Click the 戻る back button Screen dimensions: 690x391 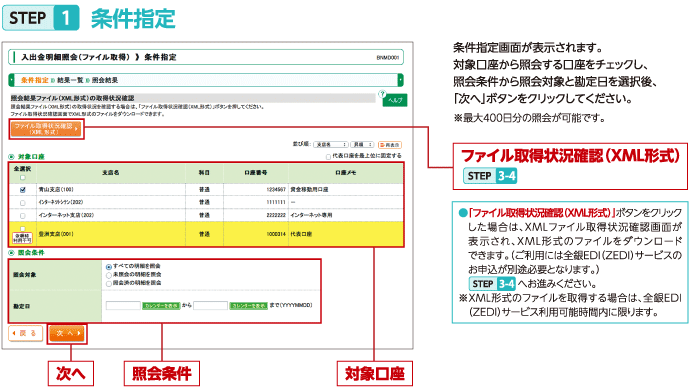(x=26, y=333)
